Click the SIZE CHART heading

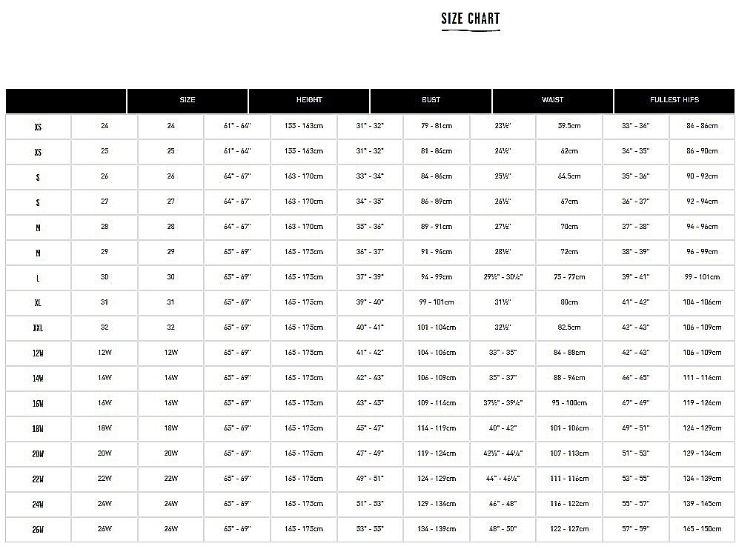(471, 19)
